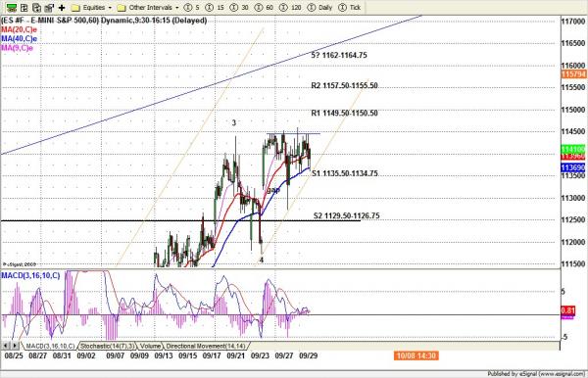Image resolution: width=588 pixels, height=378 pixels.
Task: Open the Equities folder dropdown
Action: [91, 8]
